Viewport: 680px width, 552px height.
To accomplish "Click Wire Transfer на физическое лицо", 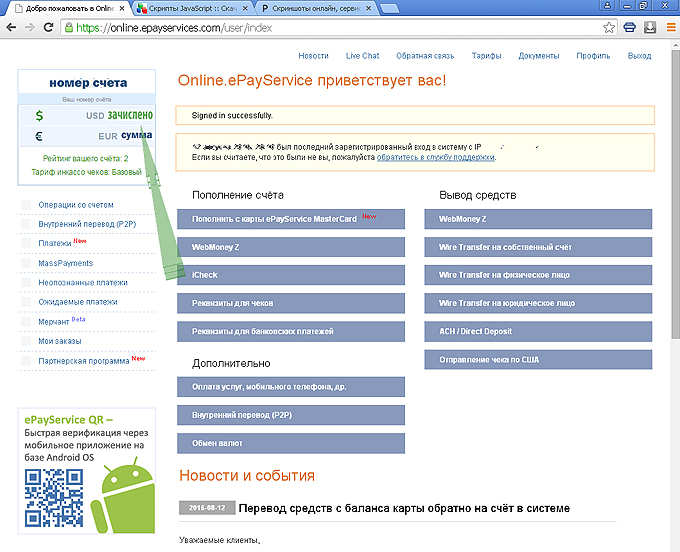I will click(538, 275).
